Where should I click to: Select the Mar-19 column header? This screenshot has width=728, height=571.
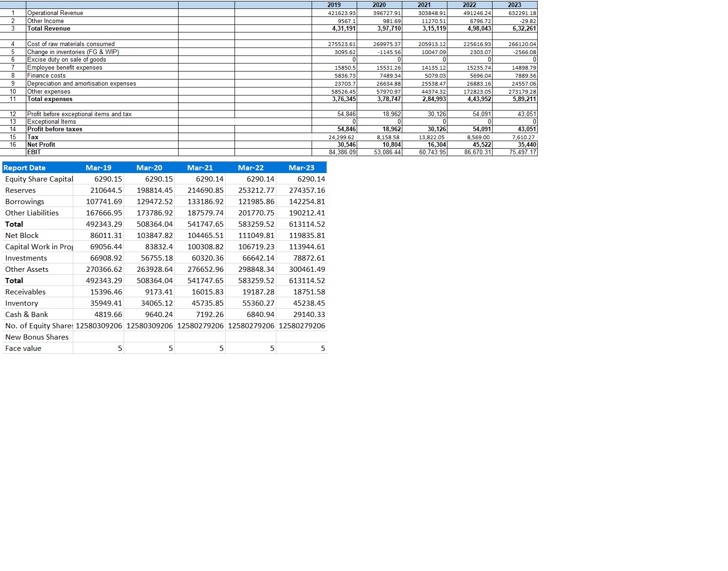point(99,167)
